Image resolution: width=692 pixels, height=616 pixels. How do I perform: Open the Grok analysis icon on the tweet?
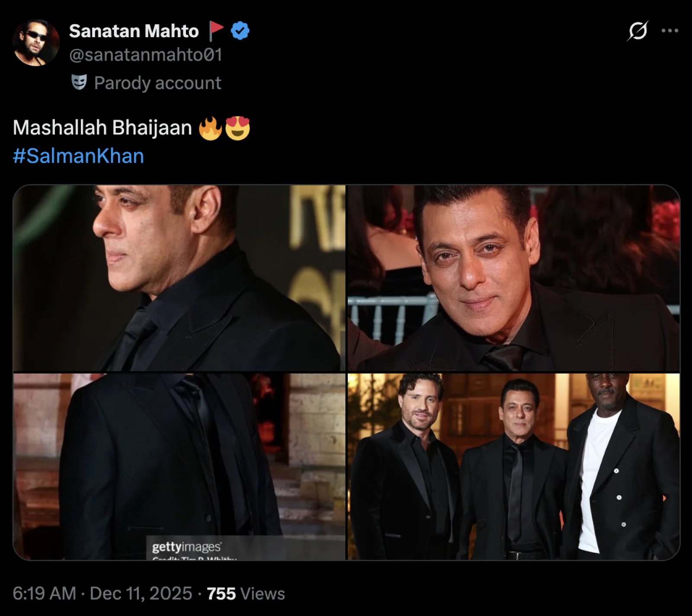click(638, 30)
